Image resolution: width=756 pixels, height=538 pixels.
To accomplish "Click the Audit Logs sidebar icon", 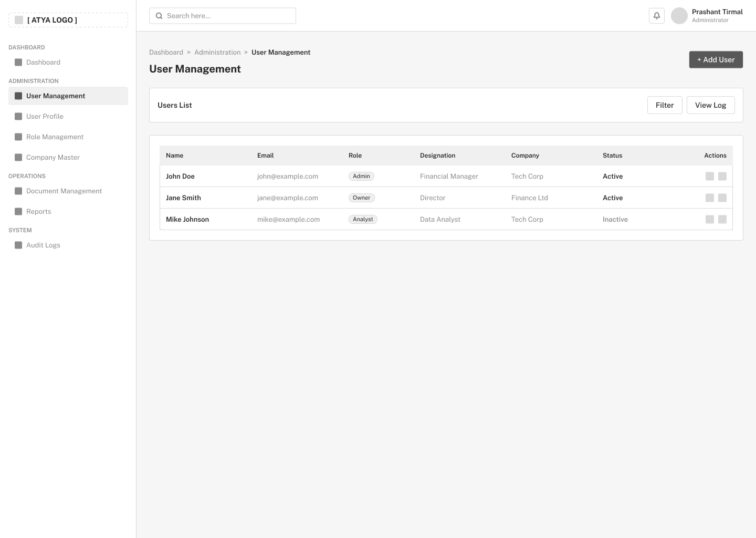I will [x=18, y=245].
